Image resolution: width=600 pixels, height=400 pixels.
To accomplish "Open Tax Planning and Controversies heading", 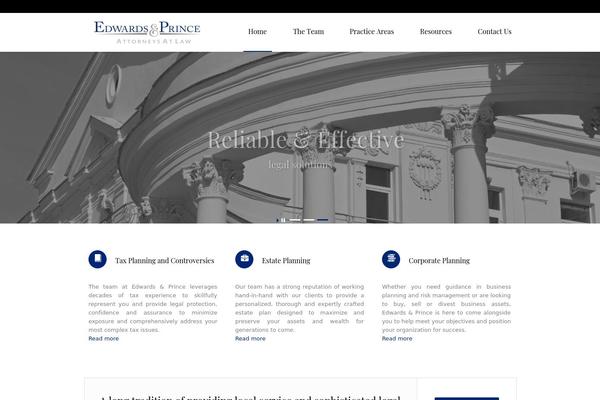I will [165, 260].
